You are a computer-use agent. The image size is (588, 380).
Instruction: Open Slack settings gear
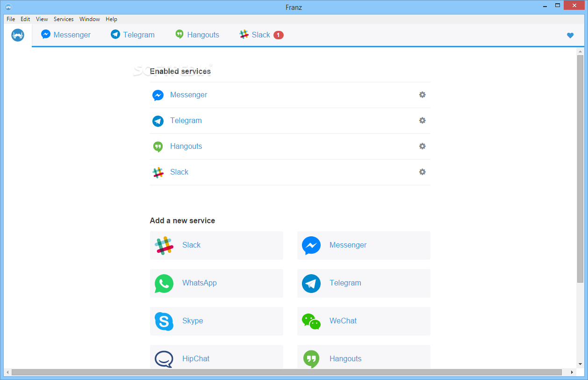(422, 172)
